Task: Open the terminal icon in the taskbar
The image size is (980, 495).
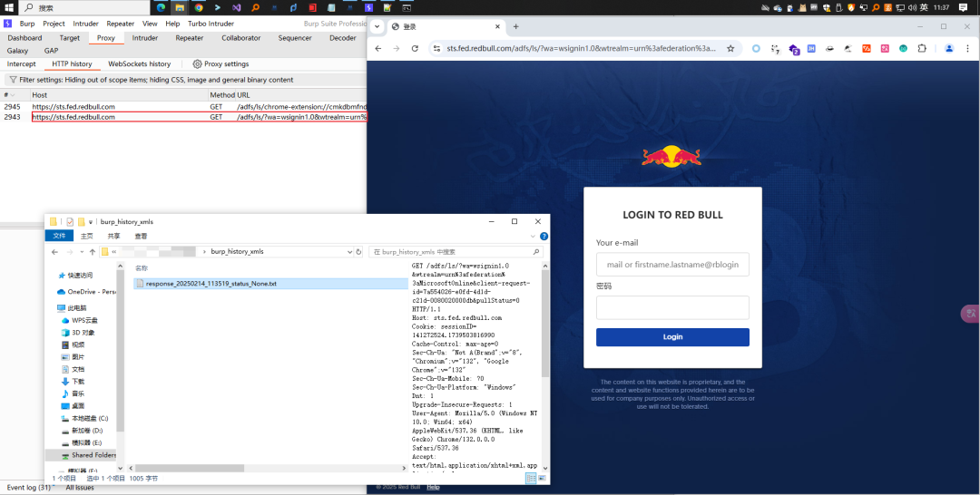Action: pos(407,7)
